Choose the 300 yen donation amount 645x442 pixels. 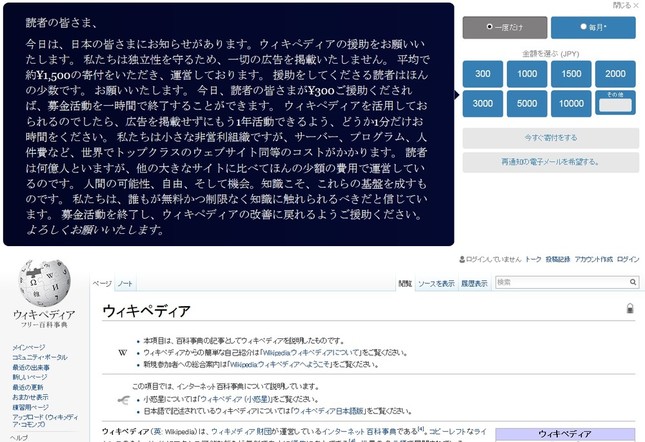(483, 73)
